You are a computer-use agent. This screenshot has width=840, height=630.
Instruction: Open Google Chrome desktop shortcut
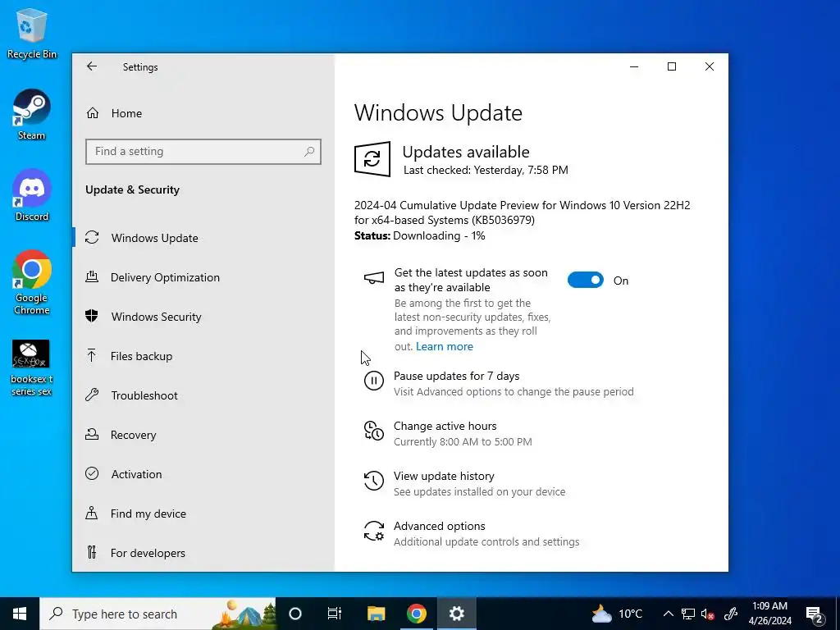(32, 282)
